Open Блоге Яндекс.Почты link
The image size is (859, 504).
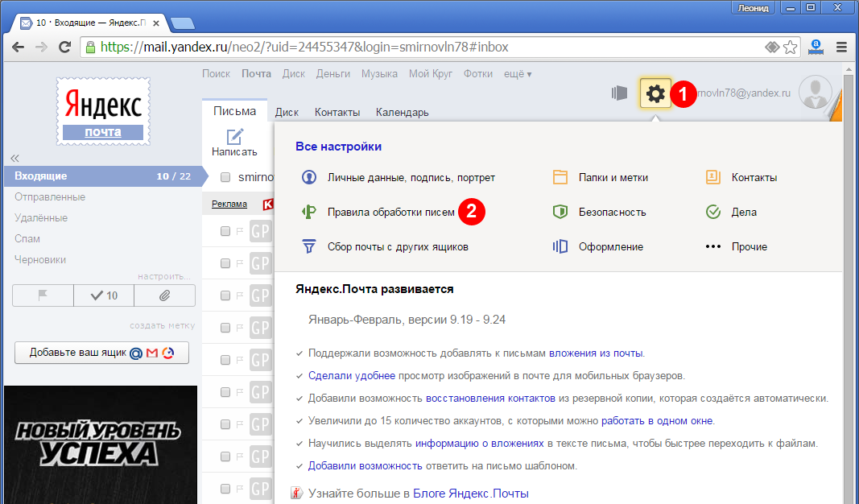pyautogui.click(x=471, y=494)
